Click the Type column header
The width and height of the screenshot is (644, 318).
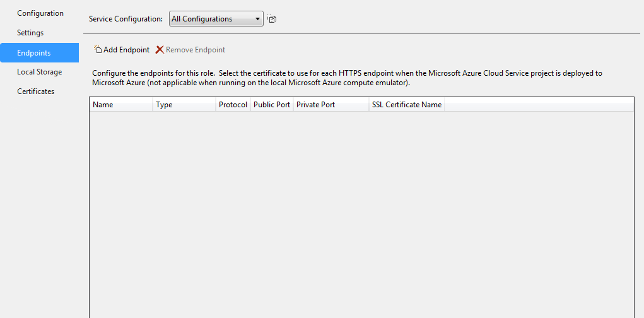[x=184, y=105]
